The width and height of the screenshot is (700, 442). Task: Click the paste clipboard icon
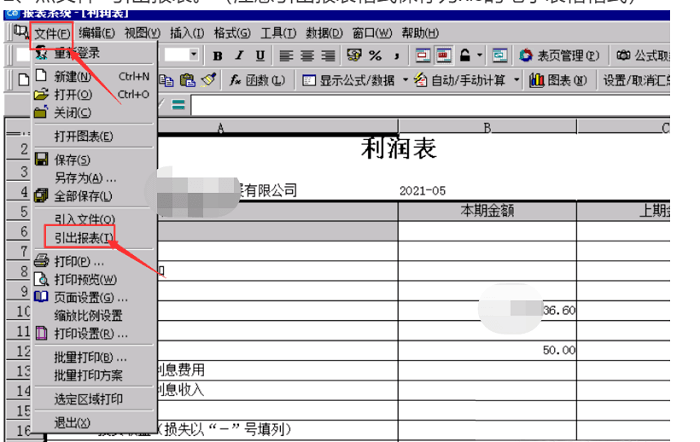[x=188, y=80]
